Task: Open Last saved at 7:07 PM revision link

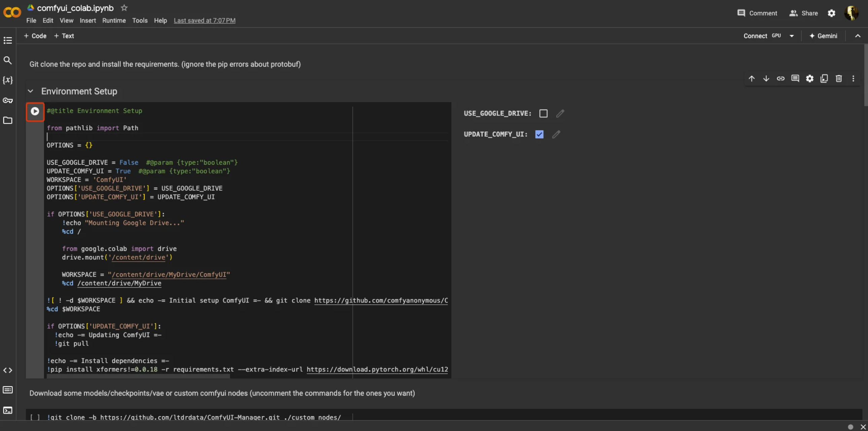Action: coord(205,21)
